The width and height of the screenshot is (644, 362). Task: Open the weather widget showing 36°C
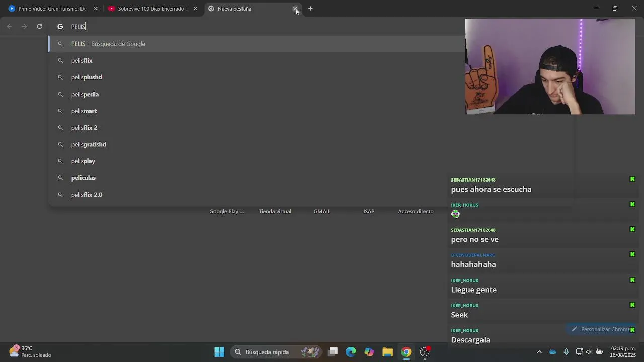[x=30, y=351]
